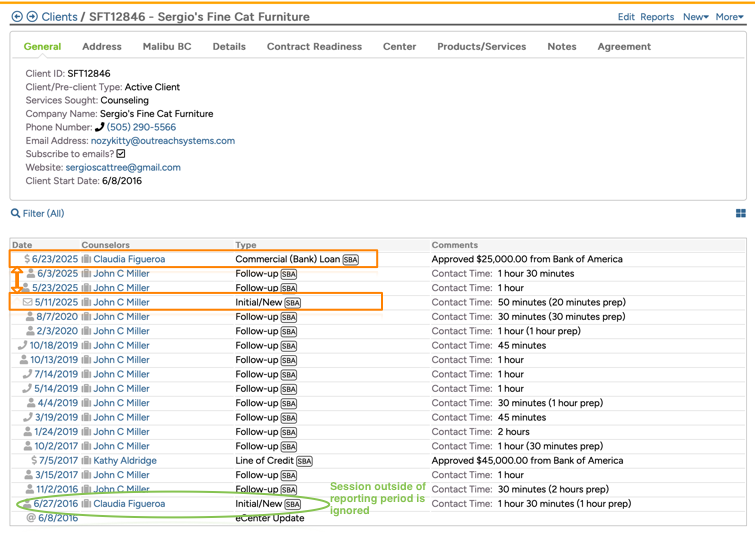Click the Edit link in header

tap(626, 17)
